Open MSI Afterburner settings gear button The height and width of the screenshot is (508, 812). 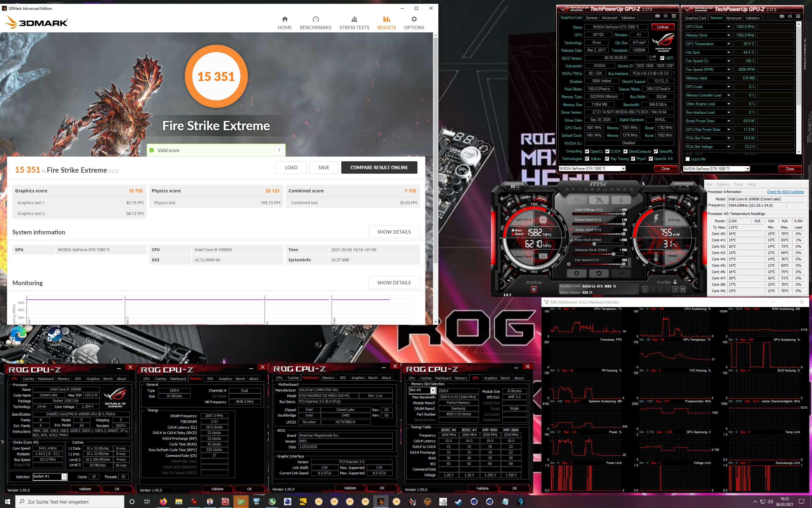576,273
